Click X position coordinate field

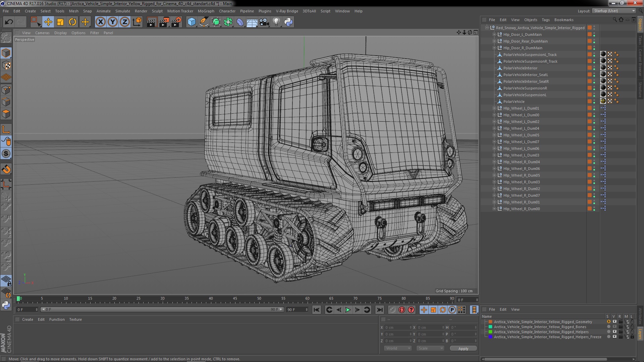pos(397,327)
